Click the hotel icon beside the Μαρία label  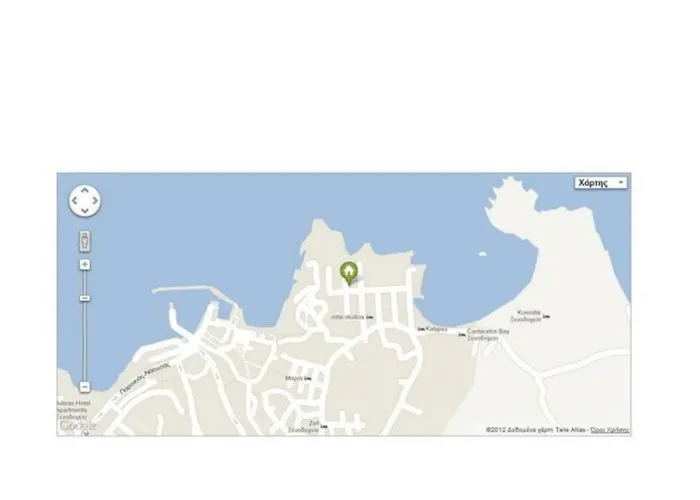[308, 379]
